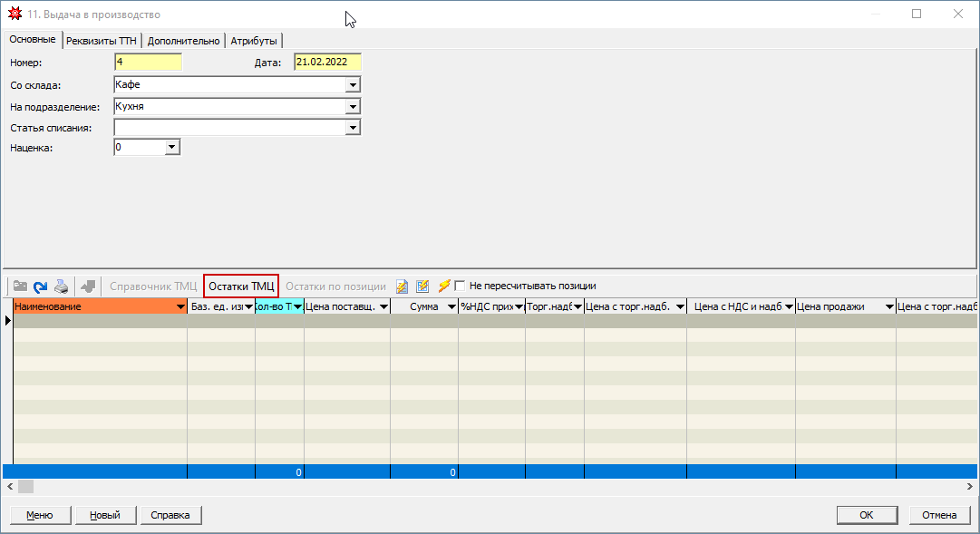Expand the Статья списания dropdown
980x534 pixels.
click(x=353, y=128)
